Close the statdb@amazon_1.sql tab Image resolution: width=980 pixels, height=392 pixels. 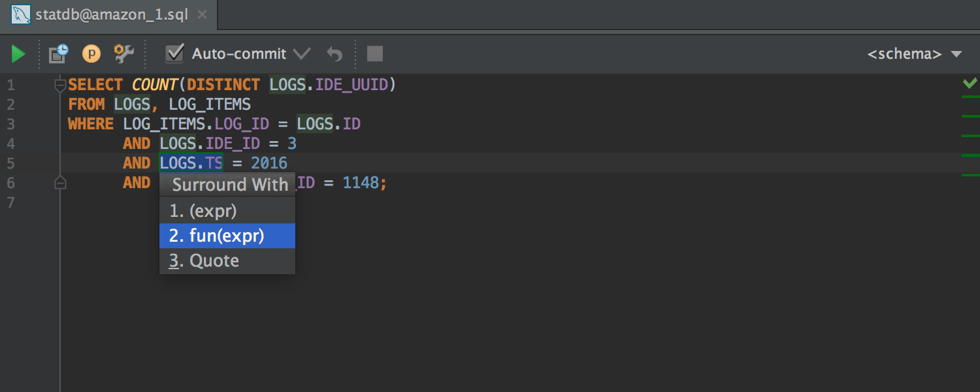click(203, 14)
